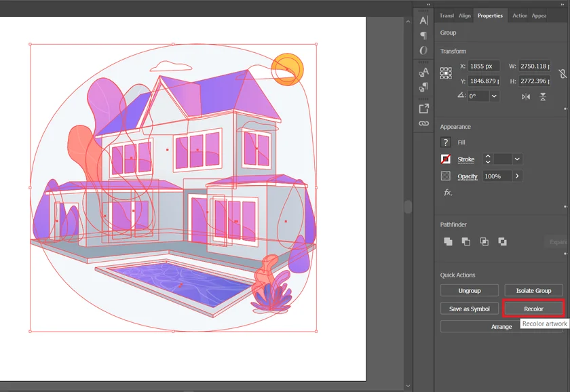
Task: Switch to the Actions tab
Action: pyautogui.click(x=520, y=16)
